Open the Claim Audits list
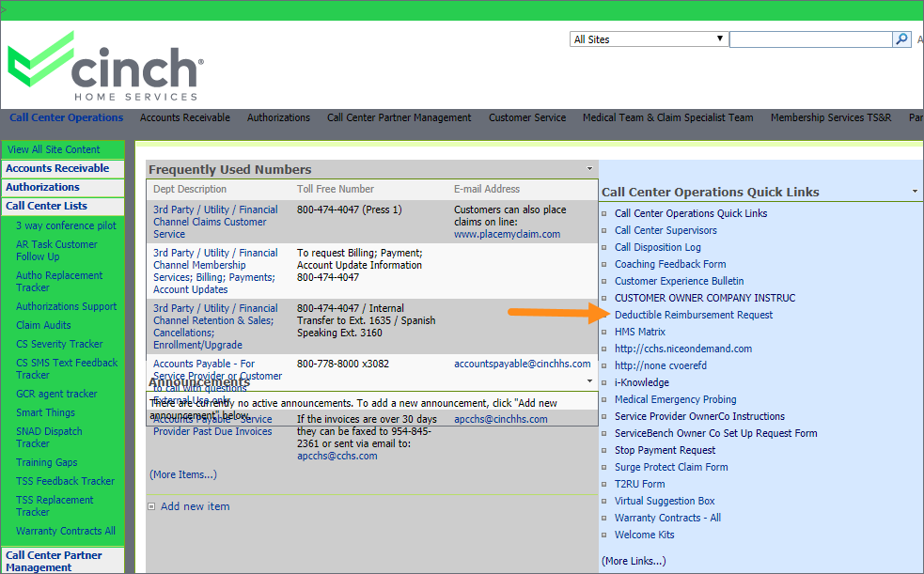924x574 pixels. (x=43, y=325)
